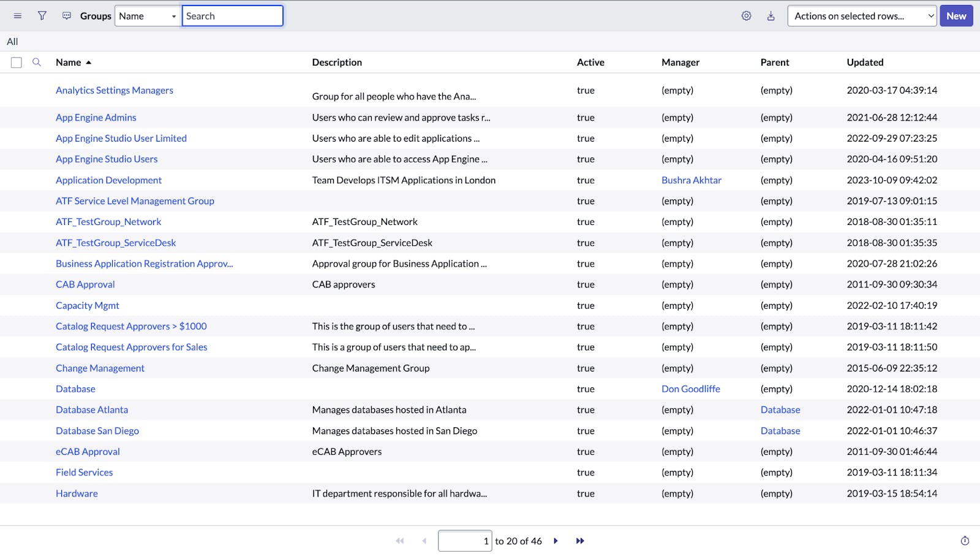Go to the next page arrow
Screen dimensions: 980x556
tap(556, 541)
